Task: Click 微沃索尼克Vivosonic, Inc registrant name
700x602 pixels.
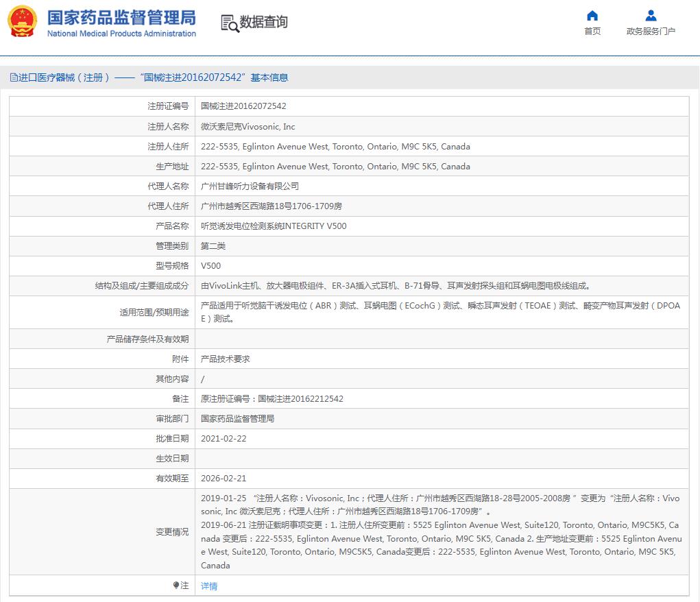Action: pos(248,127)
